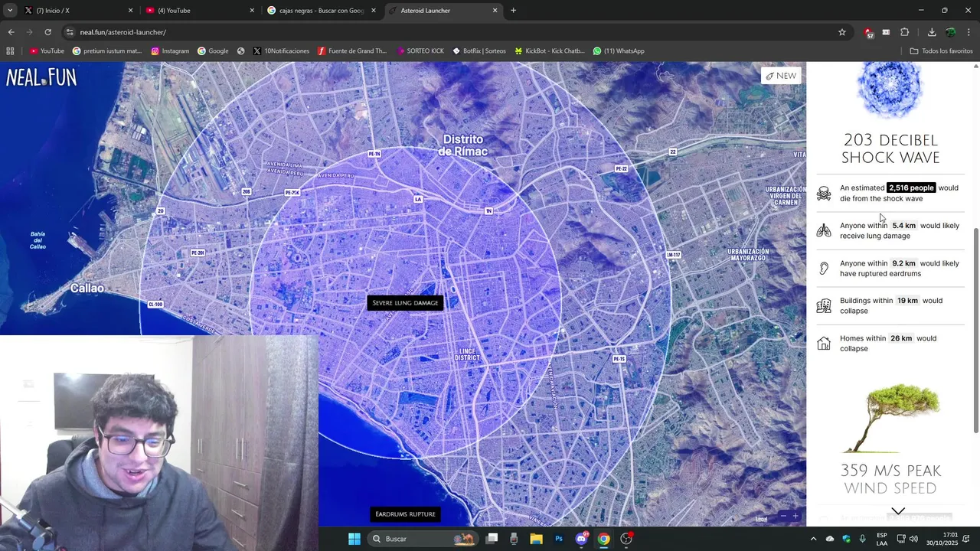Open the red extension with badge 57
980x551 pixels.
pos(868,33)
